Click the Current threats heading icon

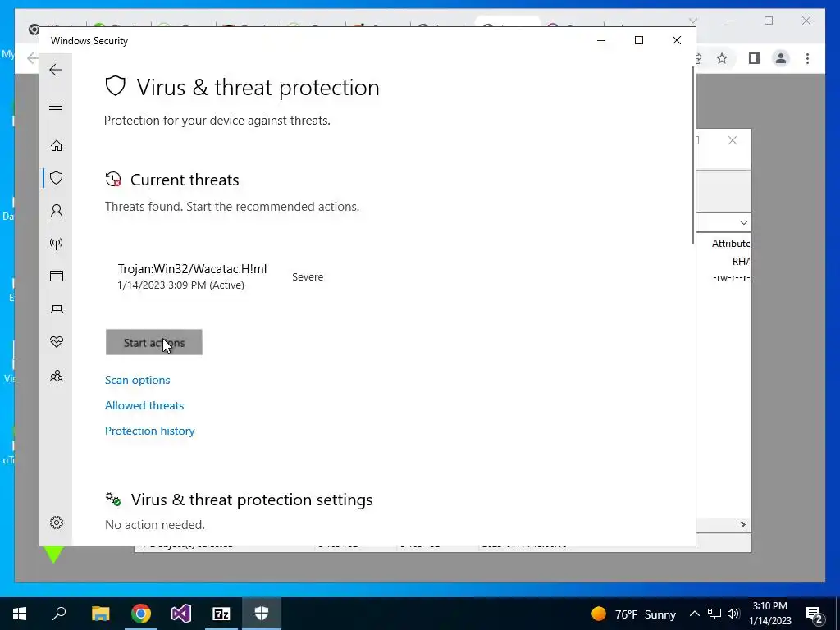tap(113, 179)
